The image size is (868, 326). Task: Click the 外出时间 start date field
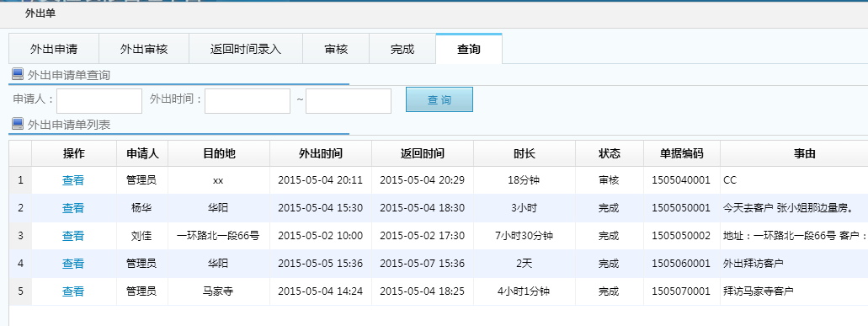click(248, 101)
